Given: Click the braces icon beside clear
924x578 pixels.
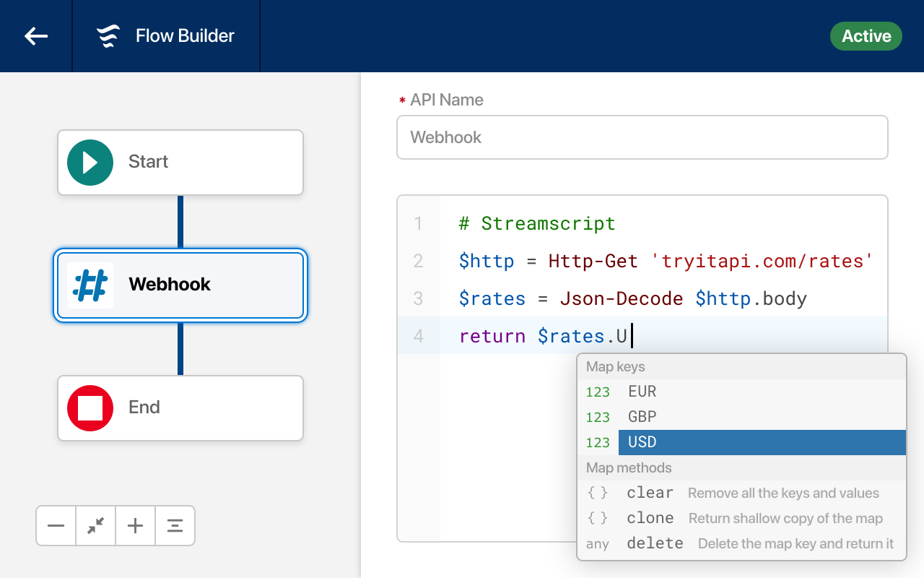Looking at the screenshot, I should pyautogui.click(x=597, y=493).
